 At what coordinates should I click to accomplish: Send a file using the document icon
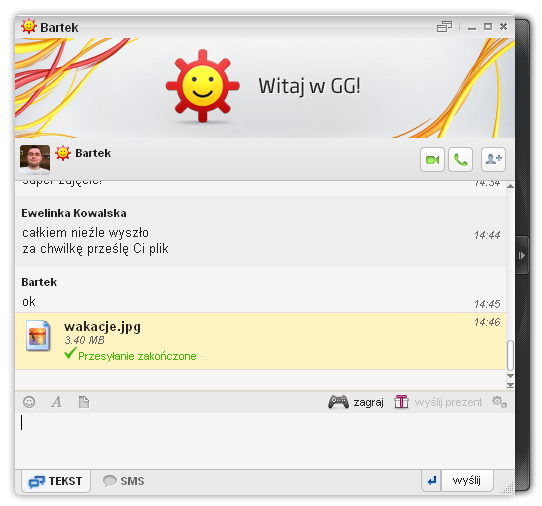click(84, 402)
